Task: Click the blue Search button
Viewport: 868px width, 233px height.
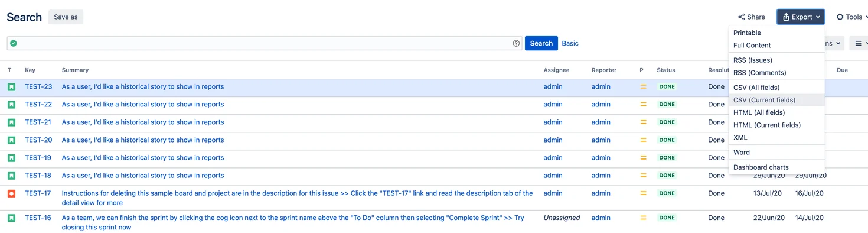Action: coord(541,43)
